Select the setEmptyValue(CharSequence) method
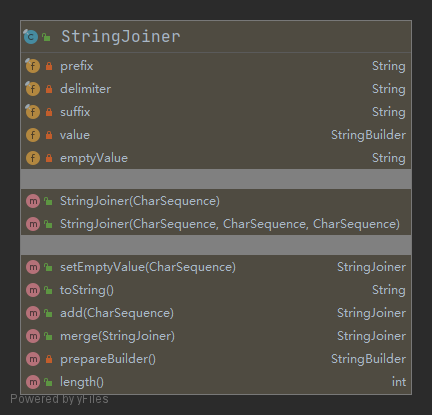The height and width of the screenshot is (415, 432). pyautogui.click(x=148, y=267)
